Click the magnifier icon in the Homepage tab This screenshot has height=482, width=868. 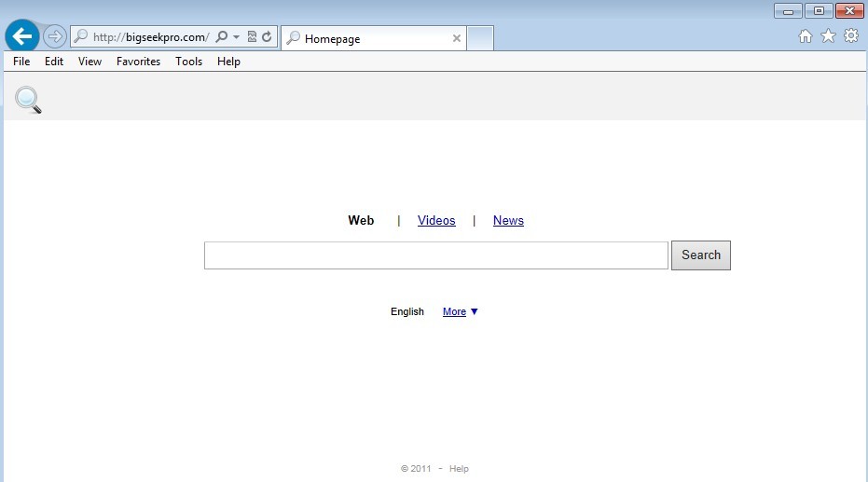pyautogui.click(x=294, y=38)
